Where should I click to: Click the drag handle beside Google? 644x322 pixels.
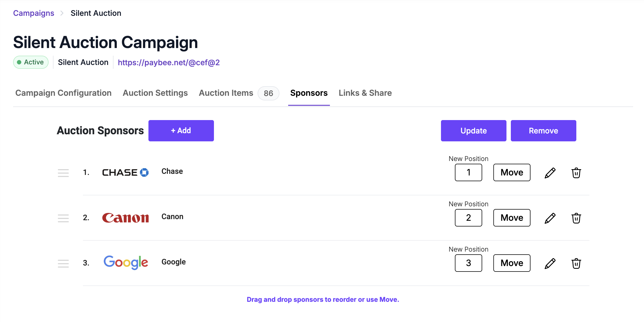coord(63,264)
